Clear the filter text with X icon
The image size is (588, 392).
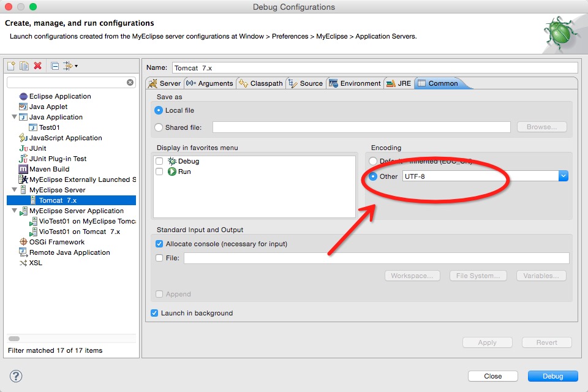pyautogui.click(x=130, y=83)
